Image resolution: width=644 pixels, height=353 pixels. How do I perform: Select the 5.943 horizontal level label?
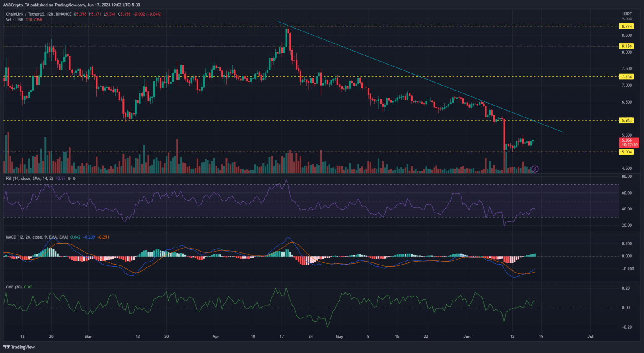pyautogui.click(x=627, y=121)
